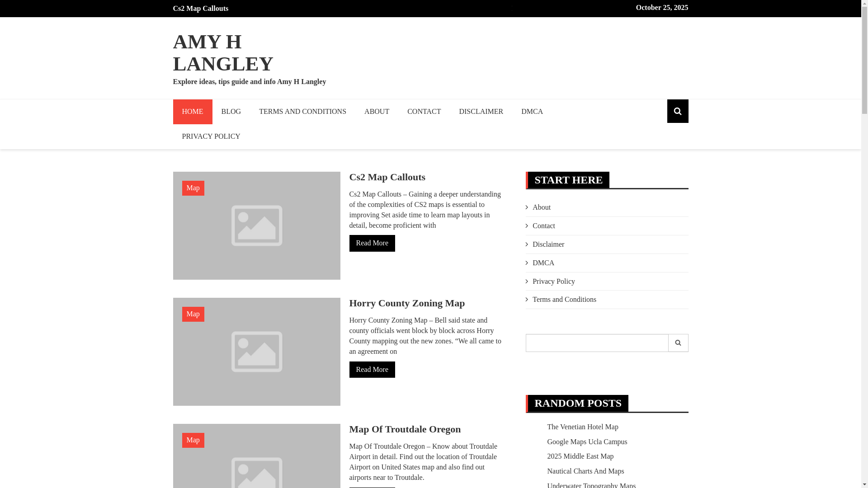This screenshot has width=868, height=488.
Task: Open the Cs2 Map Callouts ticker link
Action: tap(200, 9)
